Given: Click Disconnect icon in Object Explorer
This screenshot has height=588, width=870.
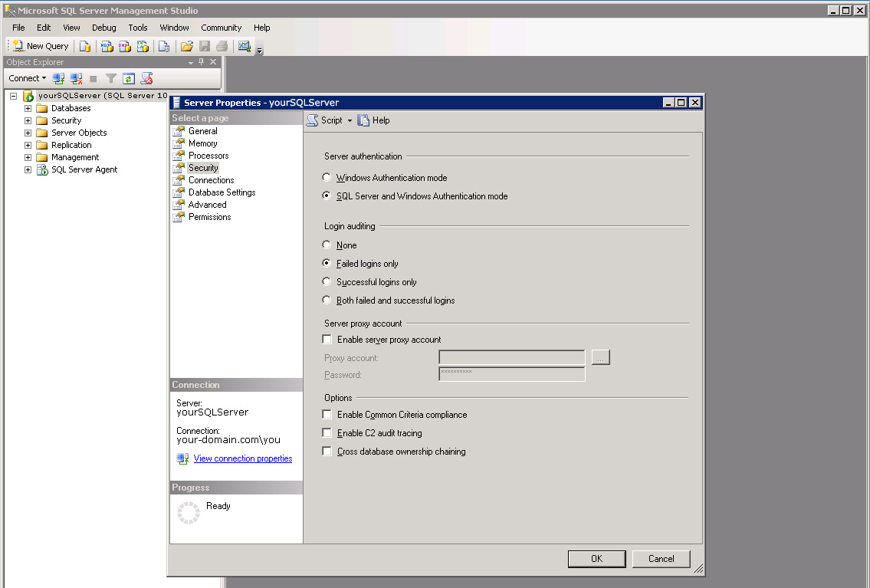Looking at the screenshot, I should pyautogui.click(x=77, y=79).
